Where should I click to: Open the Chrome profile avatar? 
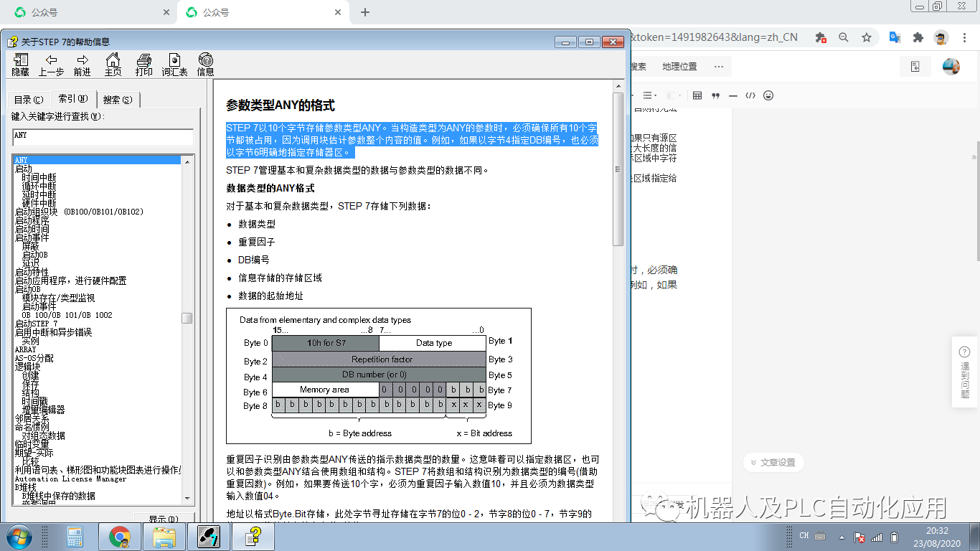pos(941,37)
